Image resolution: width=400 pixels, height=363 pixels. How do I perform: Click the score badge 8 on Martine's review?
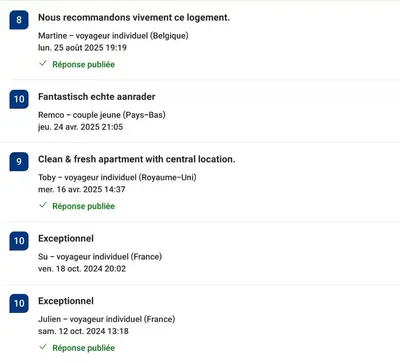pos(19,20)
